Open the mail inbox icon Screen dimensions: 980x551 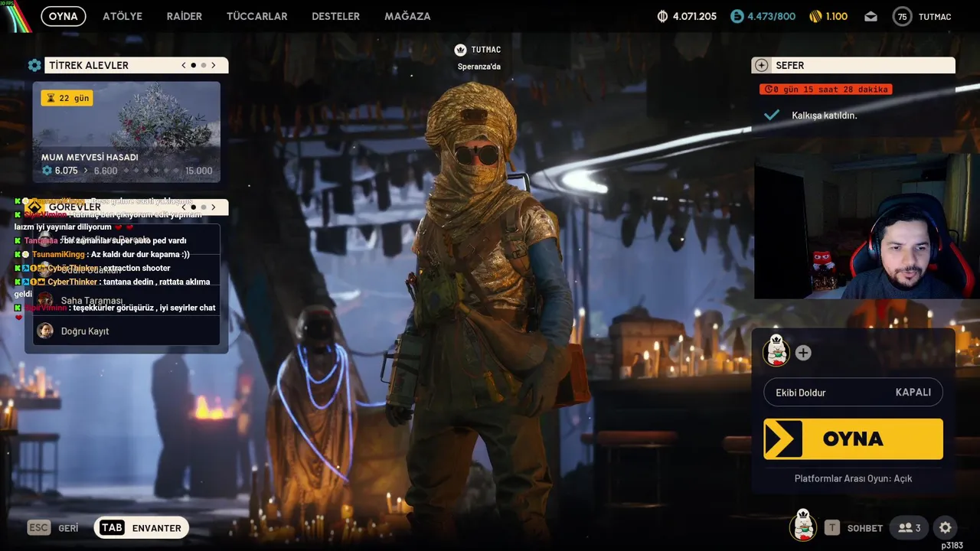(x=871, y=16)
